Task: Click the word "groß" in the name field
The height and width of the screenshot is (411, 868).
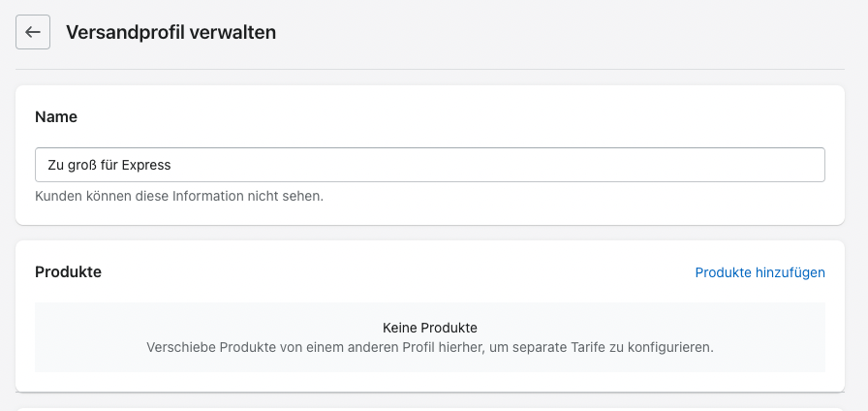Action: click(81, 165)
